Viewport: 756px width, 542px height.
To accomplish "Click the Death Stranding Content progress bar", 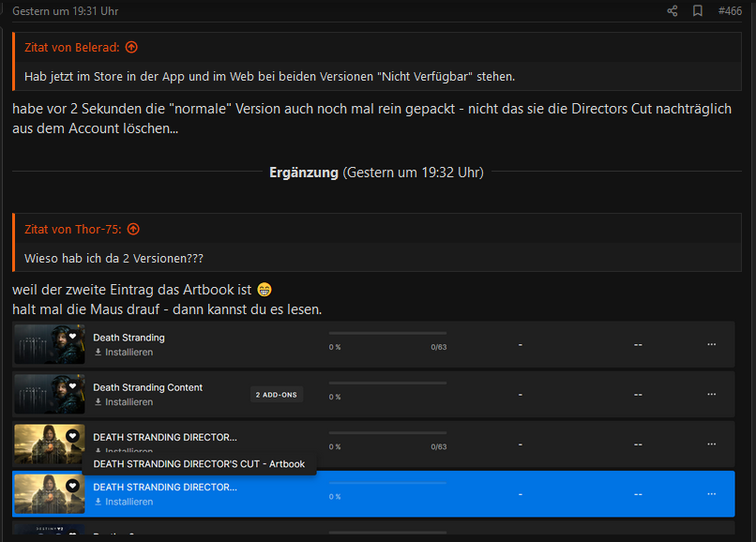I will click(387, 383).
